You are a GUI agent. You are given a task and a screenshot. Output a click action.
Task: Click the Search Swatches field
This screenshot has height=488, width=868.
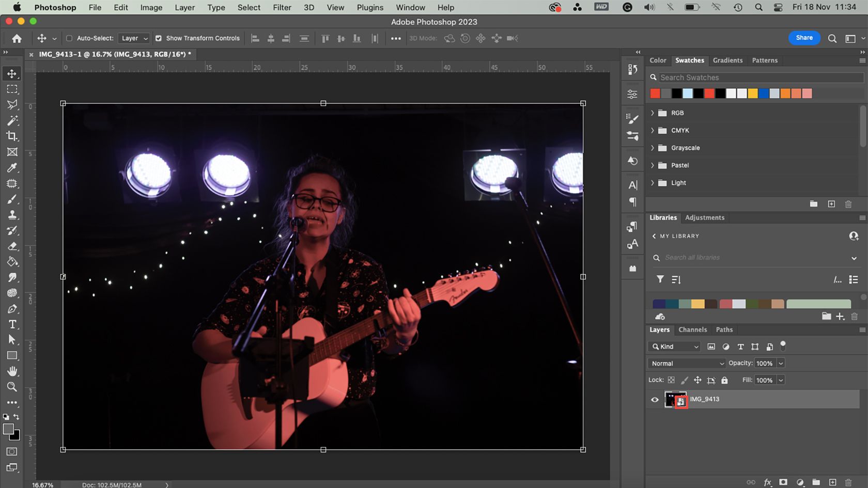[760, 77]
